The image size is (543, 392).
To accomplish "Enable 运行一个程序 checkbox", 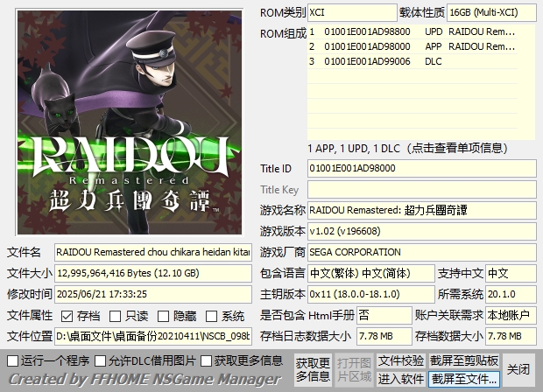I will pyautogui.click(x=13, y=360).
